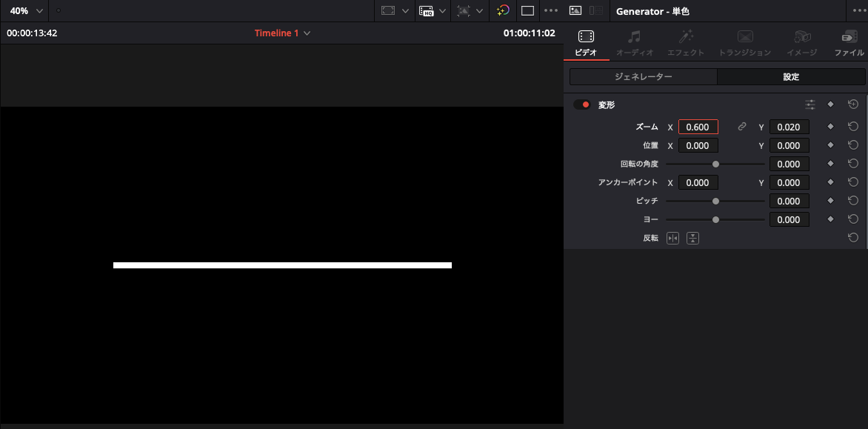Screen dimensions: 868x429
Task: Switch to the ファイル inspector tab
Action: (849, 44)
